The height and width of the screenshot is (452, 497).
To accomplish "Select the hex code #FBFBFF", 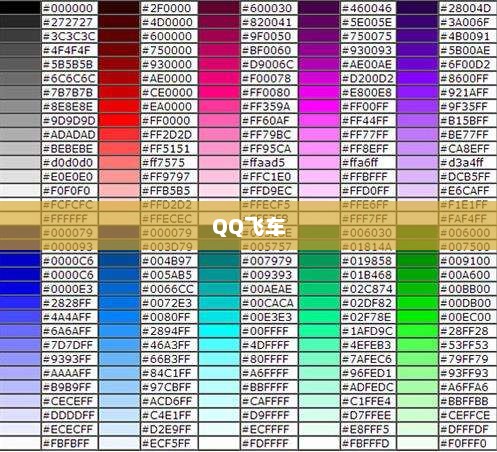I will [x=66, y=443].
